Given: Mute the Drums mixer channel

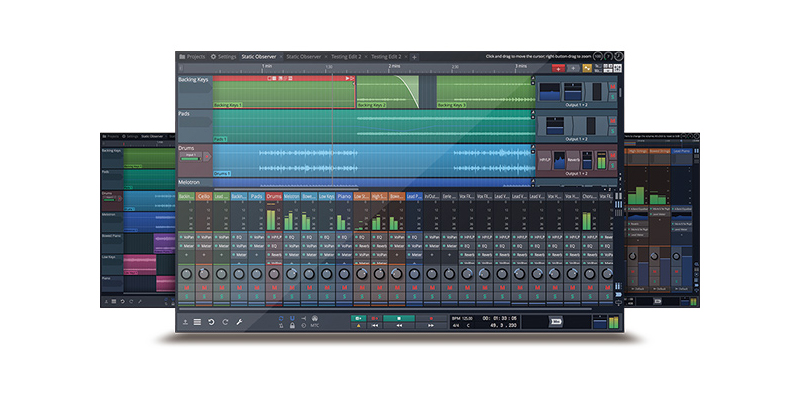Looking at the screenshot, I should (274, 288).
